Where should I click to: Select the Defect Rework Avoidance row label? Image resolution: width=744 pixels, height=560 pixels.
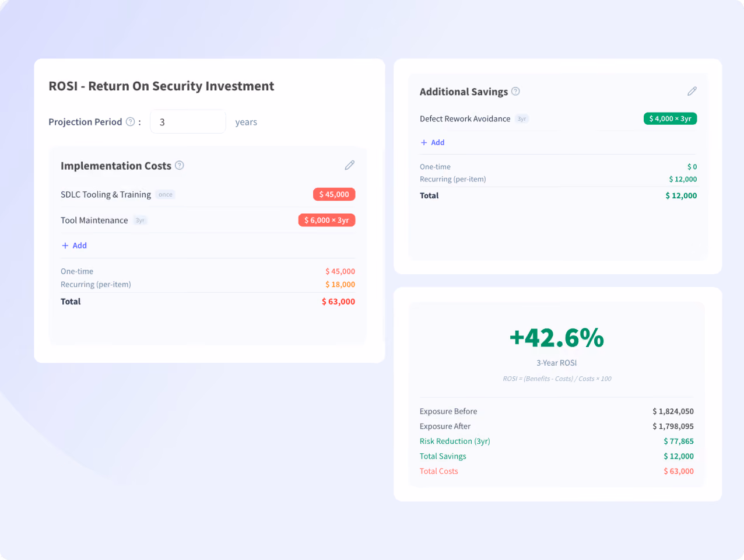coord(465,118)
